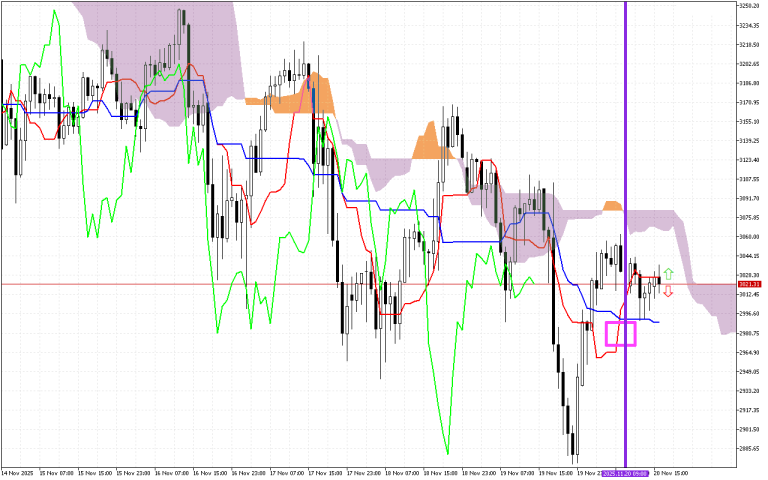The height and width of the screenshot is (480, 768).
Task: Click the 3107.55 price axis label
Action: pyautogui.click(x=749, y=179)
